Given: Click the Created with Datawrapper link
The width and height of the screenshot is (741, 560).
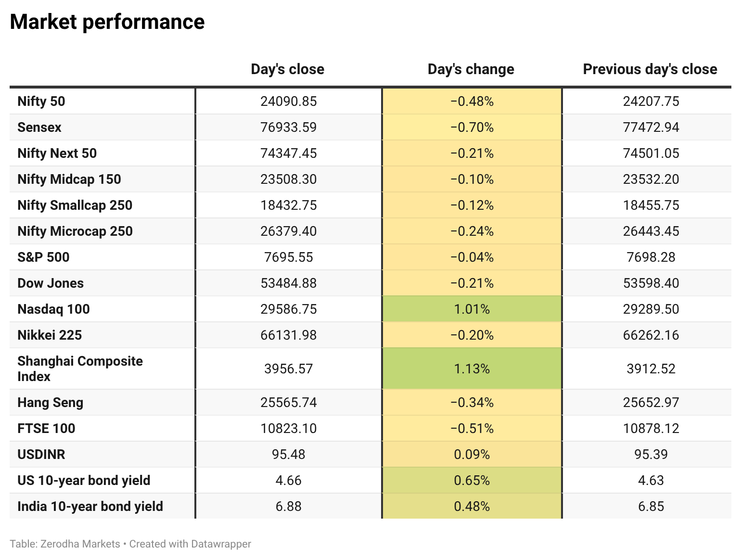Looking at the screenshot, I should [x=190, y=544].
